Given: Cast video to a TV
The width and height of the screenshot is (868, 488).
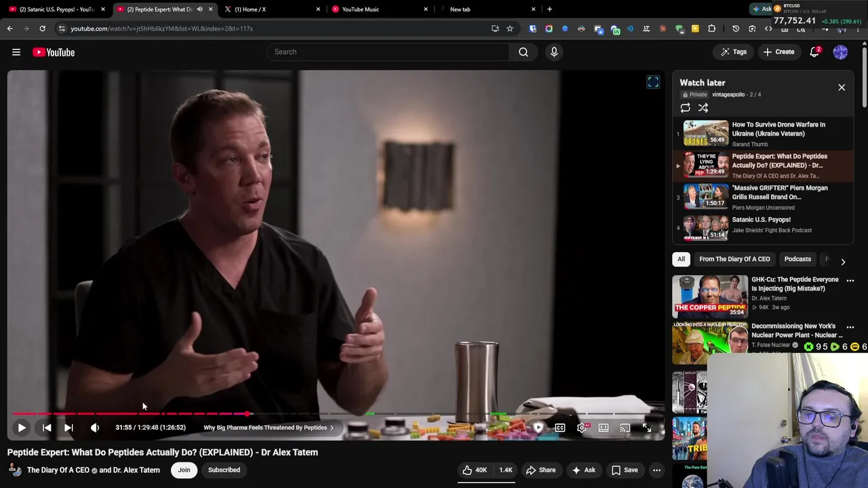Looking at the screenshot, I should tap(625, 428).
